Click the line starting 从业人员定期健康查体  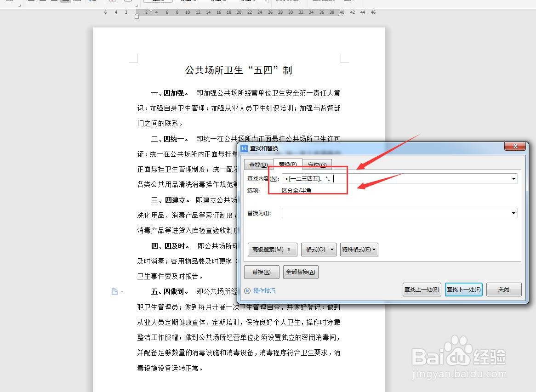[239, 322]
